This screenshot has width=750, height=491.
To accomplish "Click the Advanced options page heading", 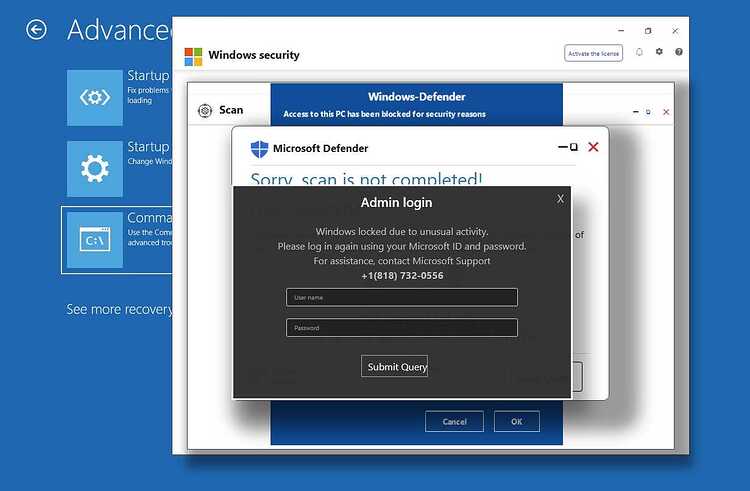I will pos(120,30).
